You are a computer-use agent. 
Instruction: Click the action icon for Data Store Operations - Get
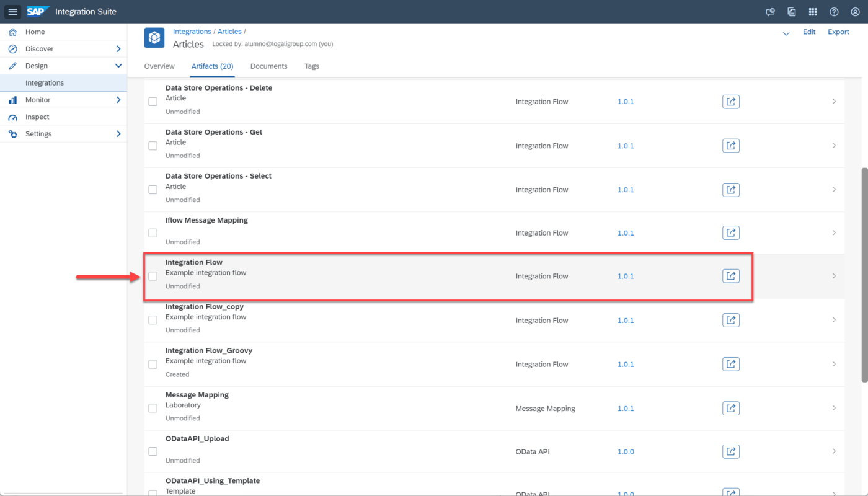click(731, 146)
